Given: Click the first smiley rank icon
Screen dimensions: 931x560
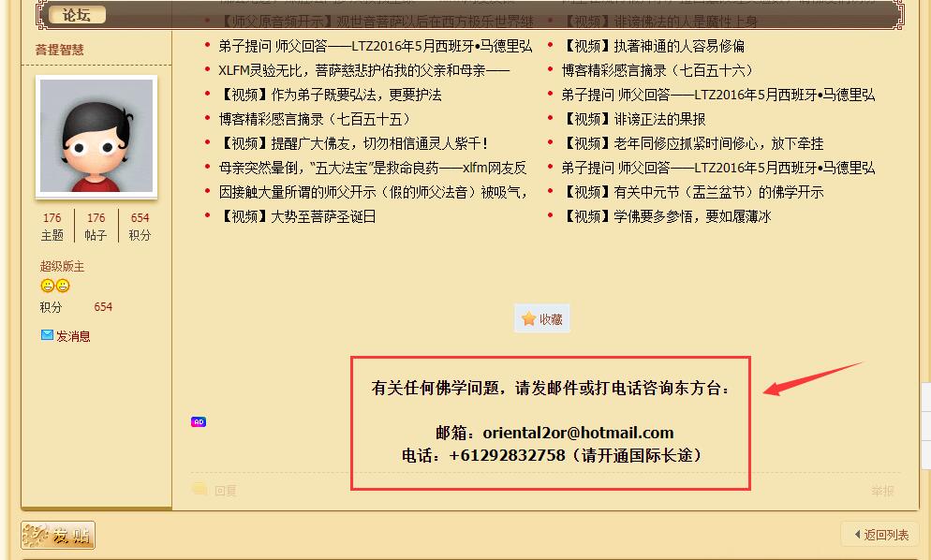Looking at the screenshot, I should (48, 286).
